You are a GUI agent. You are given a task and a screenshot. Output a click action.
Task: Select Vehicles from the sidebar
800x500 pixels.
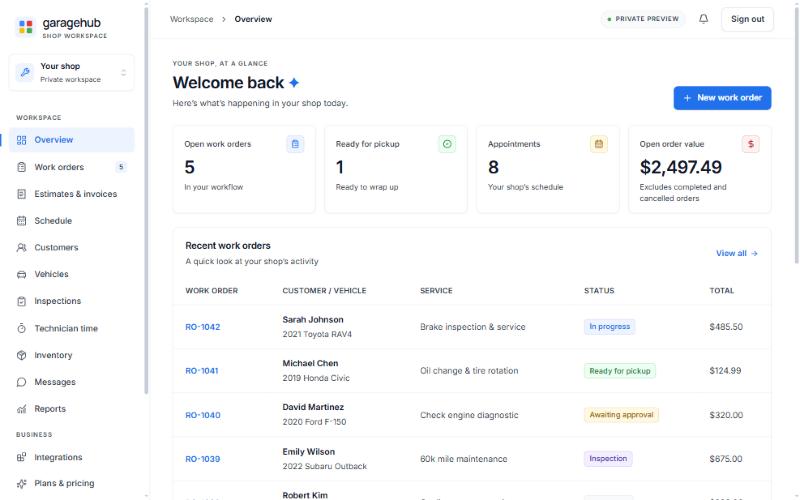pos(71,274)
